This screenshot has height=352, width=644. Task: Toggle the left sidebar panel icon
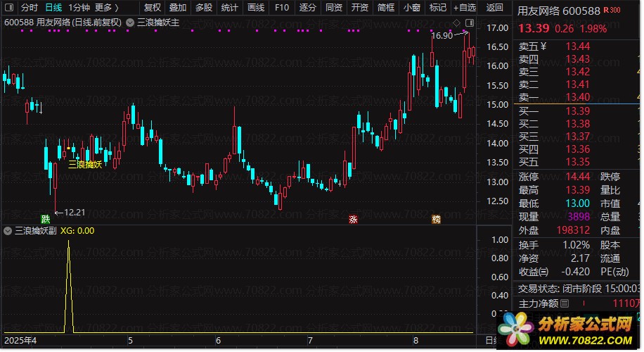point(8,8)
